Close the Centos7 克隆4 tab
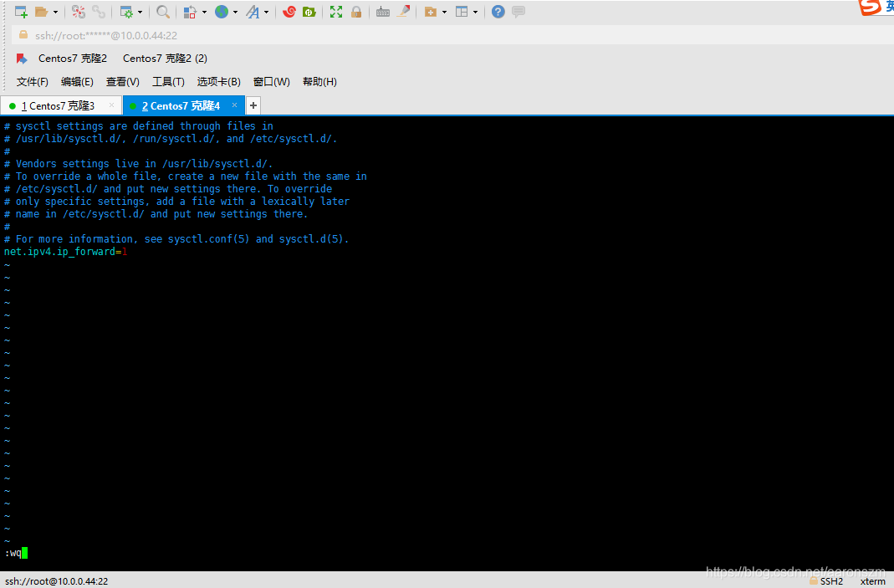 pyautogui.click(x=234, y=105)
